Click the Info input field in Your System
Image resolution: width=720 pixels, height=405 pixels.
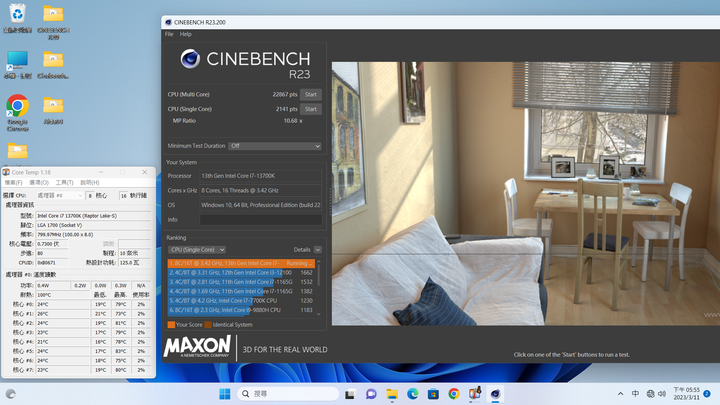coord(260,219)
